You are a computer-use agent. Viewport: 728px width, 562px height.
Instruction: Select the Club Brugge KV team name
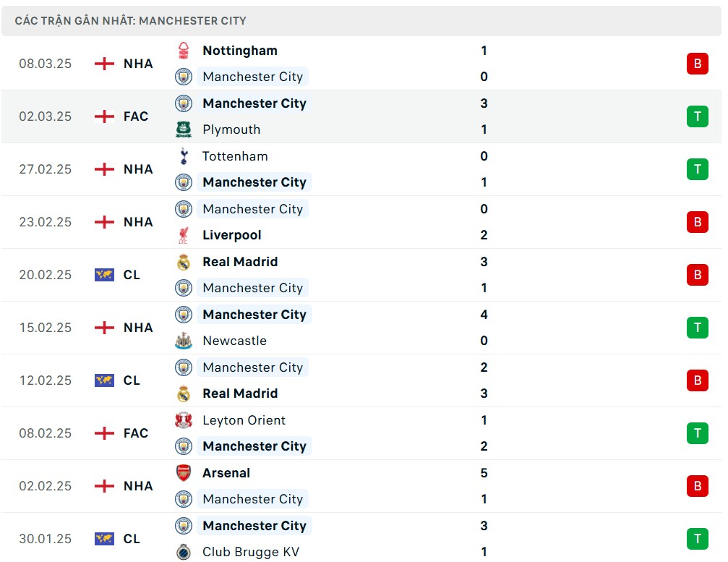251,552
